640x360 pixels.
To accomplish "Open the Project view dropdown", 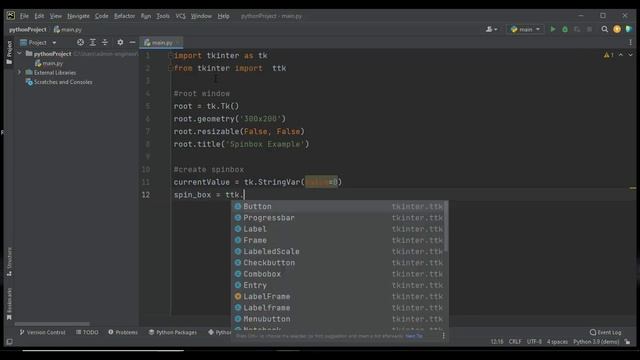I will click(x=38, y=42).
